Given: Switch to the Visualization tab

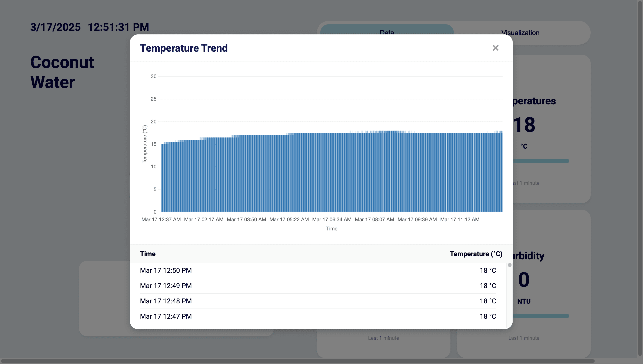Looking at the screenshot, I should point(520,33).
